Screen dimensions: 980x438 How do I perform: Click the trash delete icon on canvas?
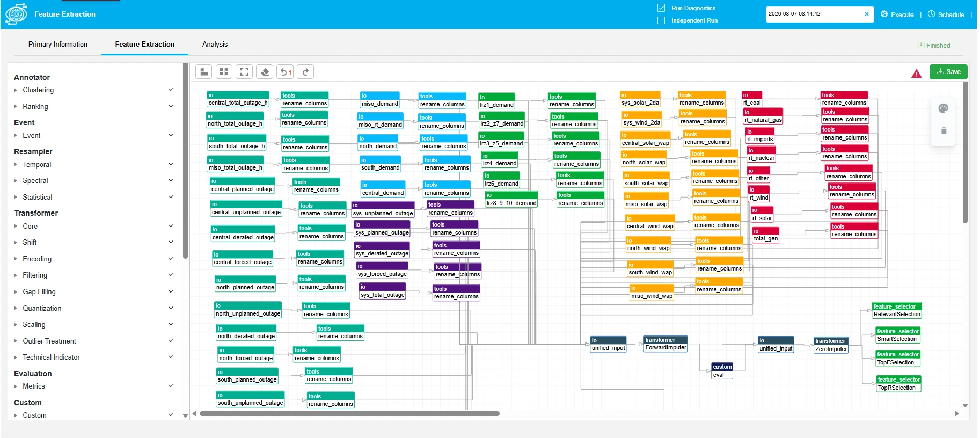click(944, 130)
